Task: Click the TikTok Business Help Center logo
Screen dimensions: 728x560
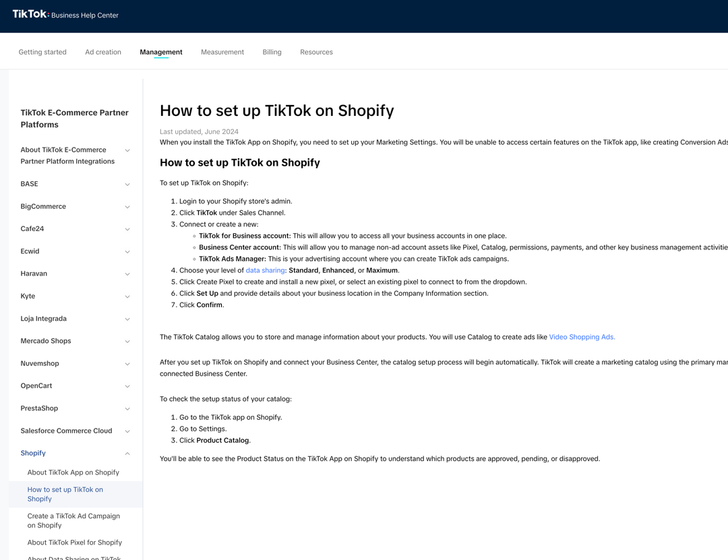Action: pyautogui.click(x=65, y=15)
